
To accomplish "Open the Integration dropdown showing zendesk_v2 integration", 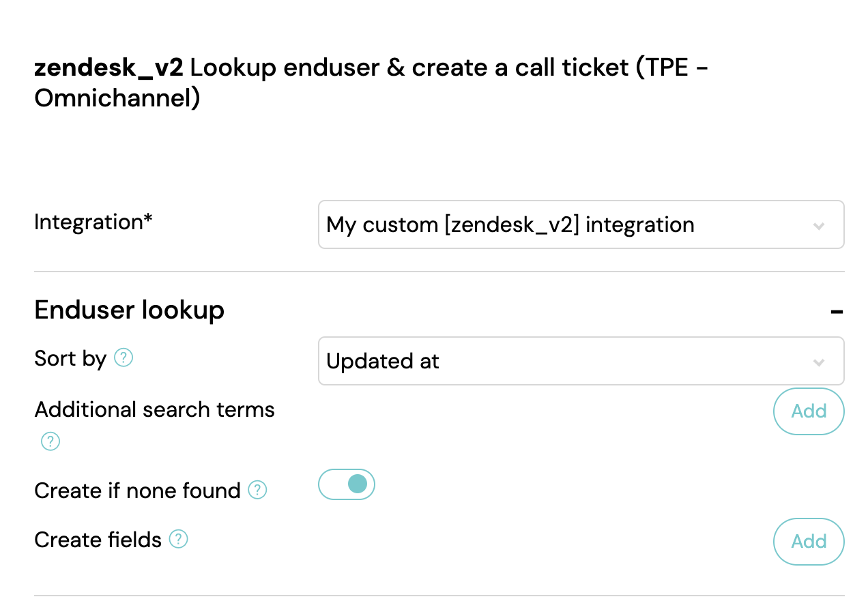I will pos(581,224).
